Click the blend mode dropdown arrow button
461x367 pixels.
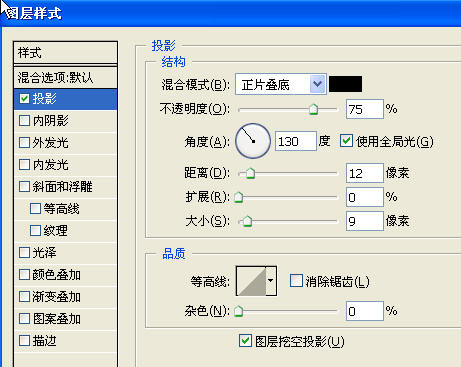pyautogui.click(x=317, y=84)
